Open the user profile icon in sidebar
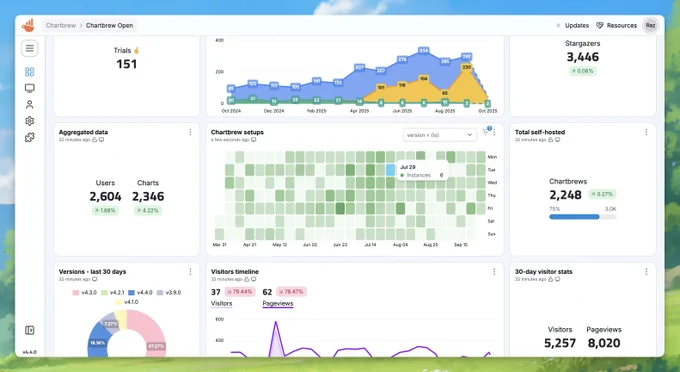This screenshot has height=372, width=680. (x=29, y=104)
